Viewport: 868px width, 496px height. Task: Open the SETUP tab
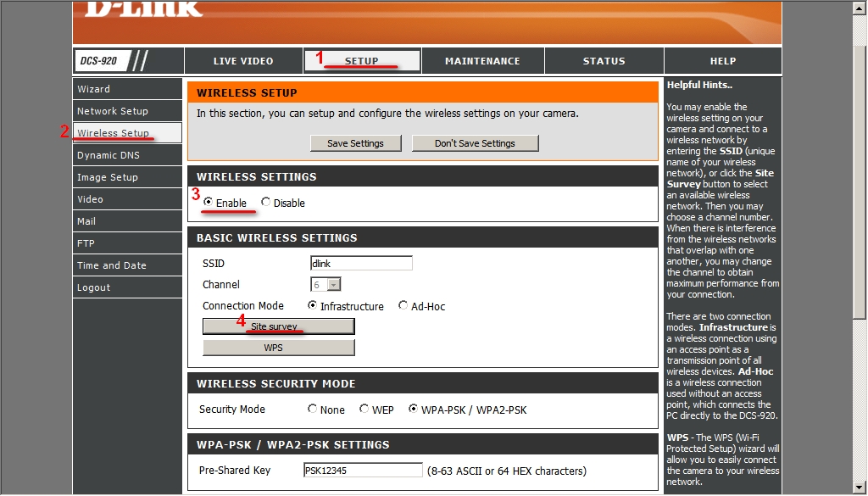[362, 61]
